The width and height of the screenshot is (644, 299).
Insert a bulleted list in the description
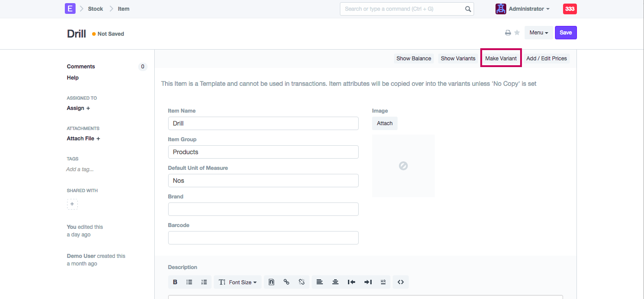point(189,282)
